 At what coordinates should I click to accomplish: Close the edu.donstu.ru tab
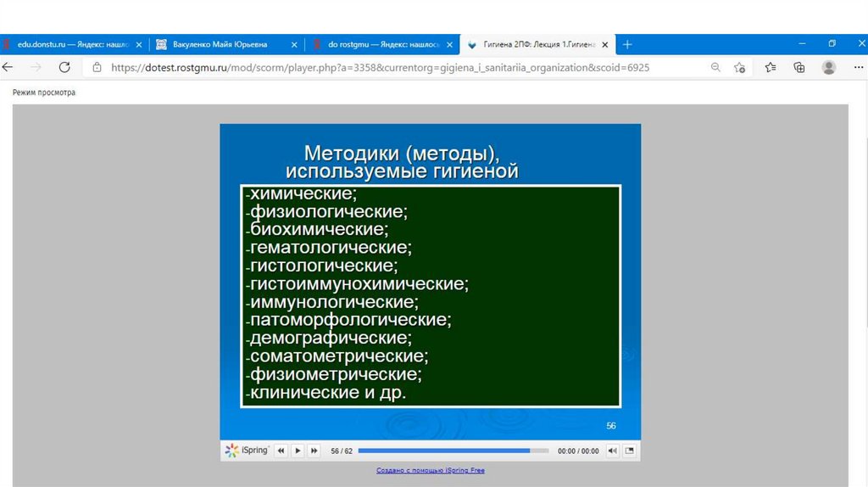coord(139,45)
